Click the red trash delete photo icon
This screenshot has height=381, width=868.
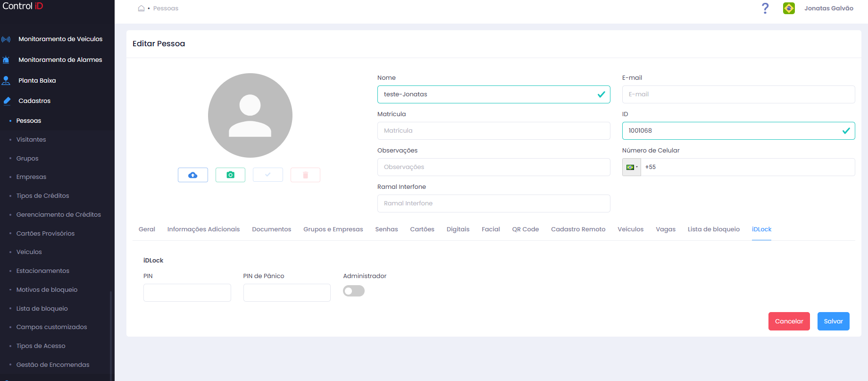click(305, 175)
